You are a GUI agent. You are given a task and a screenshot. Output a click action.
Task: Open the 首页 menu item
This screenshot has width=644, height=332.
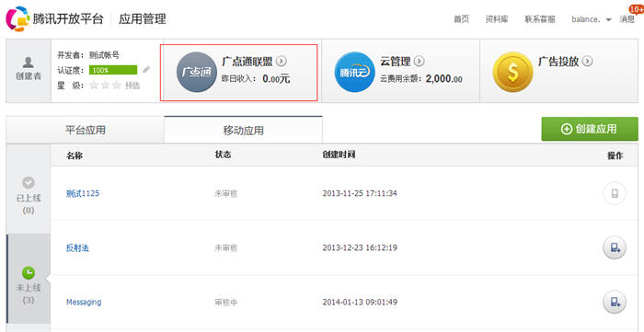(x=461, y=19)
